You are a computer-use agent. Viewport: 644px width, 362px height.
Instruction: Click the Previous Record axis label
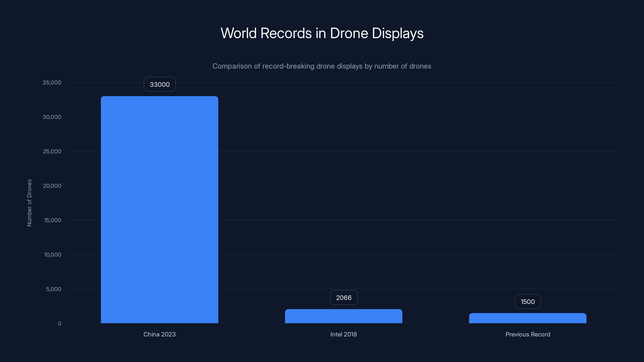click(528, 334)
